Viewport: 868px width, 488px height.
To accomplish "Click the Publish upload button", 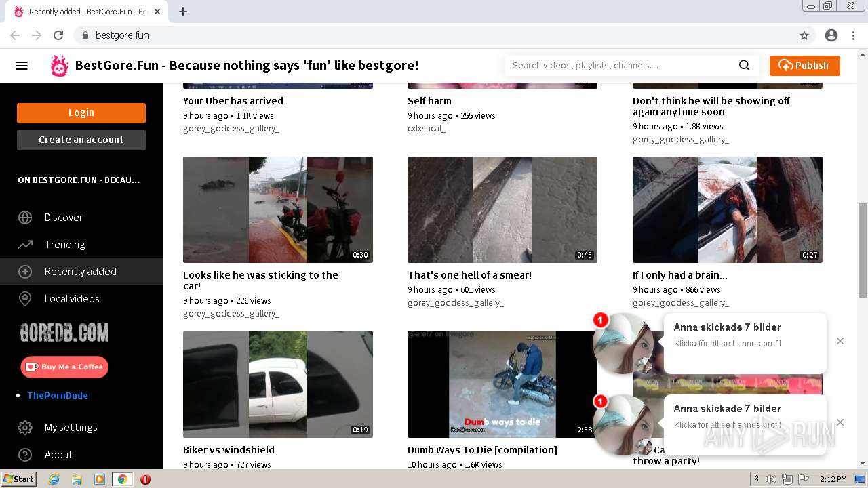I will pos(804,66).
